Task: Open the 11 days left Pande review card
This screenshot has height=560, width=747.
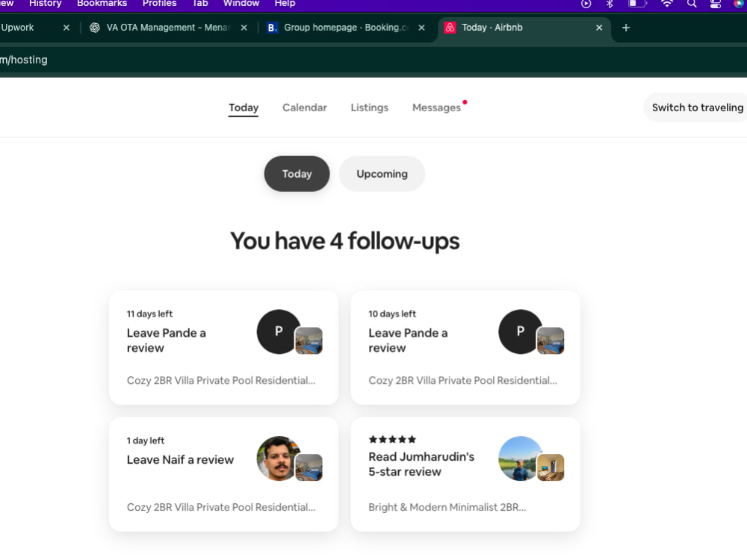Action: coord(224,348)
